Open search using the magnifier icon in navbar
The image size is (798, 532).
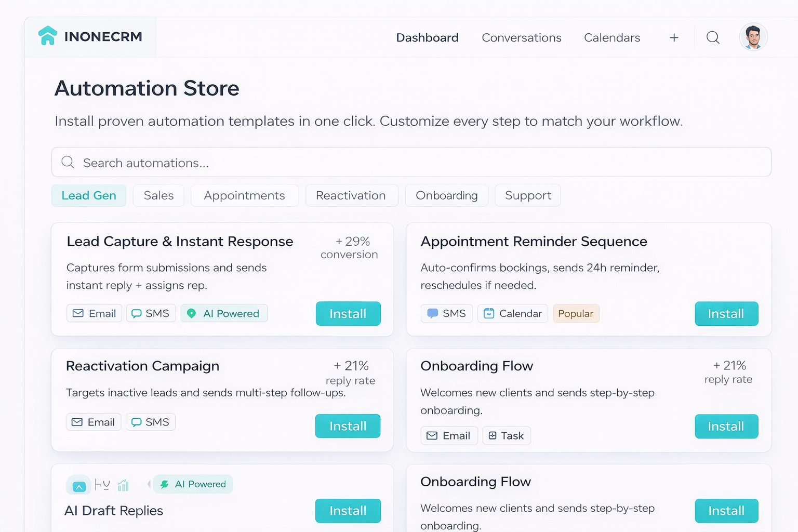tap(713, 37)
